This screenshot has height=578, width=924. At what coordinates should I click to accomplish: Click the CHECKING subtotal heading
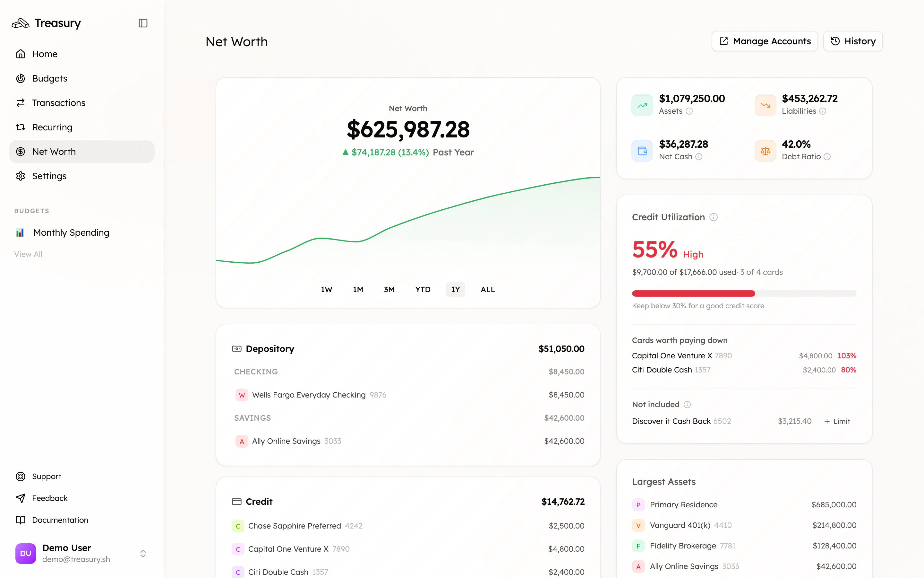point(256,372)
